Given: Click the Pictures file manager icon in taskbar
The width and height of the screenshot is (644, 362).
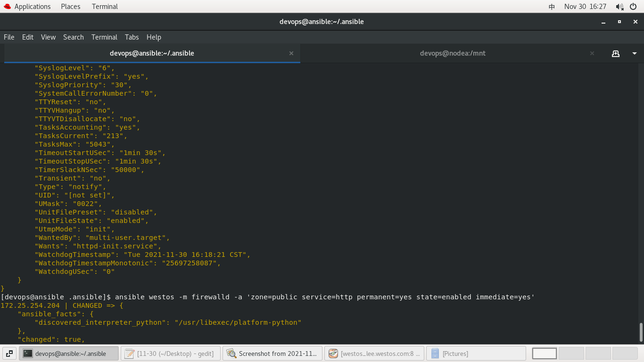Looking at the screenshot, I should tap(435, 354).
